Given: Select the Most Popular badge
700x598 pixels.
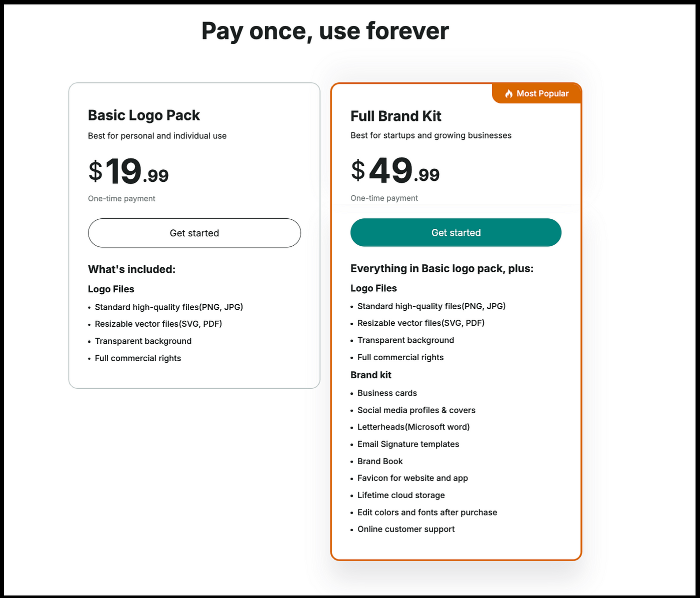Looking at the screenshot, I should pyautogui.click(x=537, y=93).
